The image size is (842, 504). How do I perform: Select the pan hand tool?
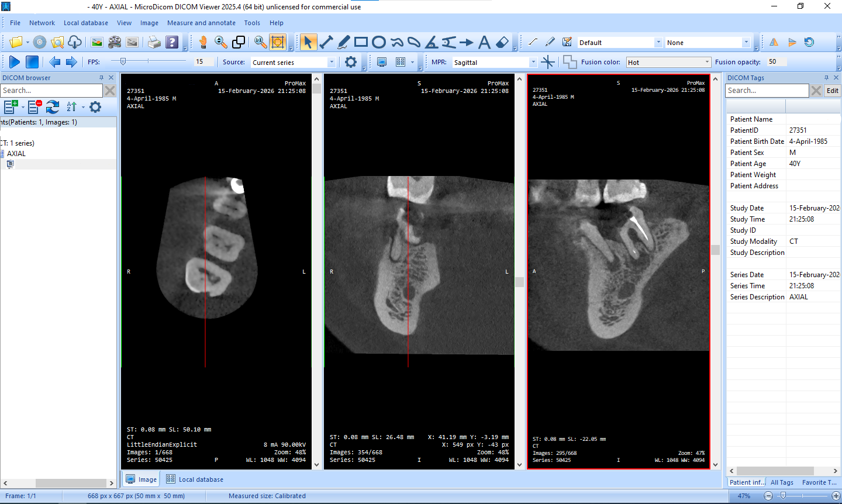click(x=203, y=42)
